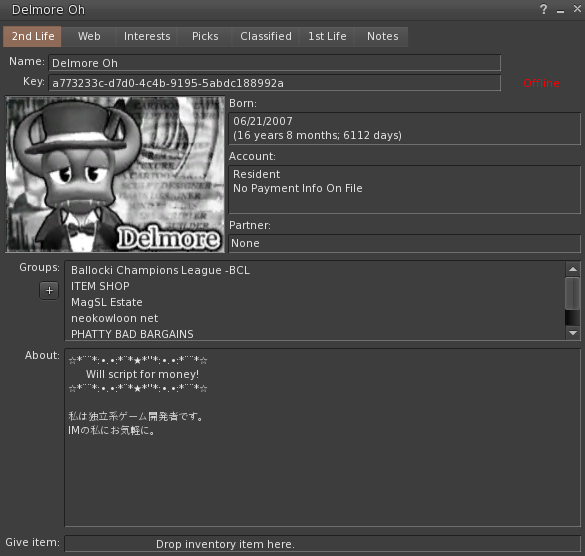Click the first Japanese about text line
This screenshot has height=556, width=585.
pos(136,416)
